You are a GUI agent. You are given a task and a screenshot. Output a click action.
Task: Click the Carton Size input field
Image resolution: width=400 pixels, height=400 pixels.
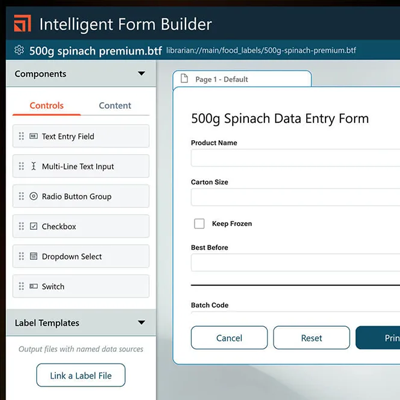point(295,197)
